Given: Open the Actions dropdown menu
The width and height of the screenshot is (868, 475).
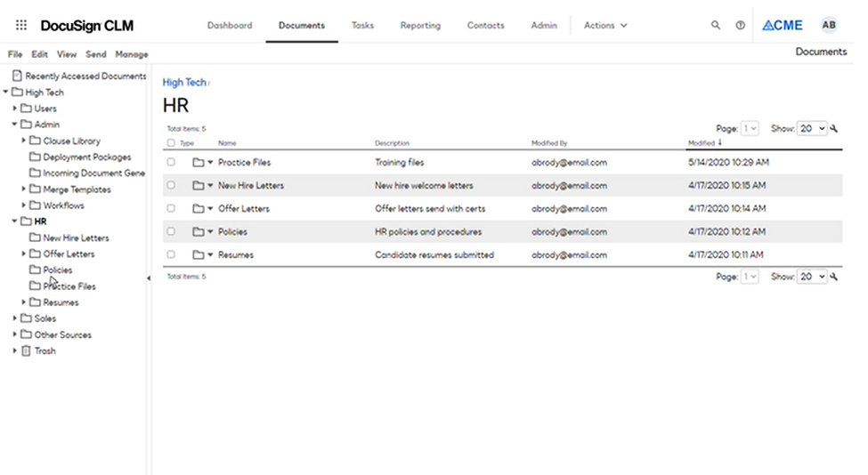Looking at the screenshot, I should point(605,26).
